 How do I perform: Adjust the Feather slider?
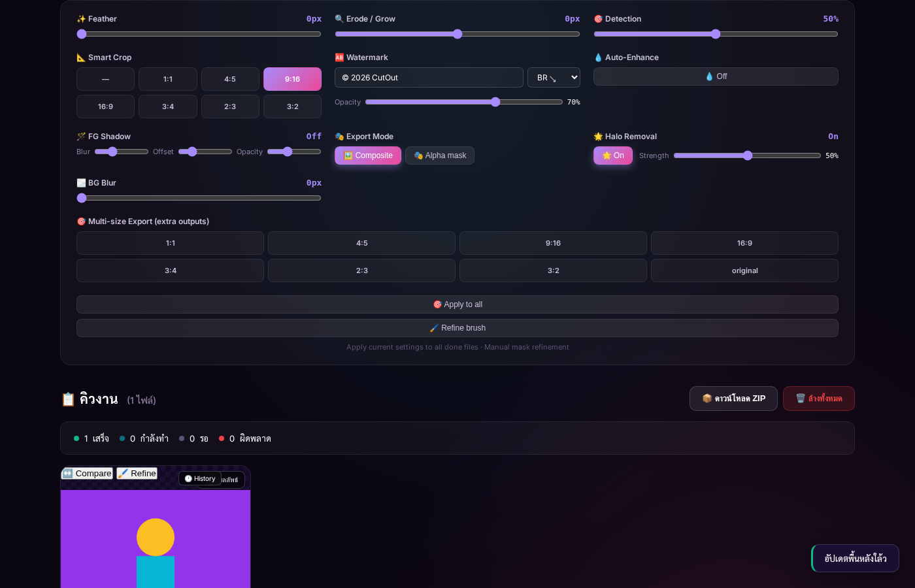[199, 34]
